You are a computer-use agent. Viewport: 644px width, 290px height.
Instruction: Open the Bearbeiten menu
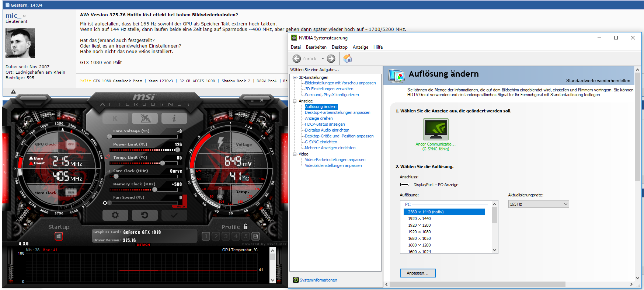[316, 47]
